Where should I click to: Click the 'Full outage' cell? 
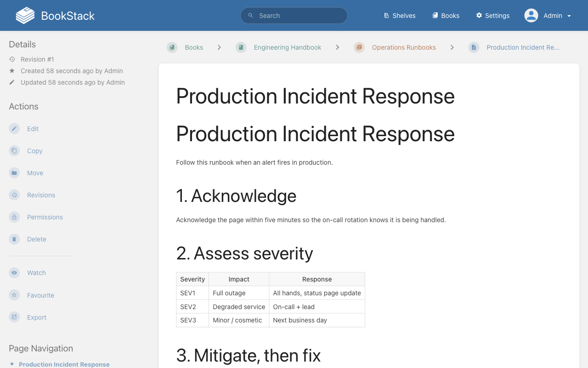tap(239, 293)
